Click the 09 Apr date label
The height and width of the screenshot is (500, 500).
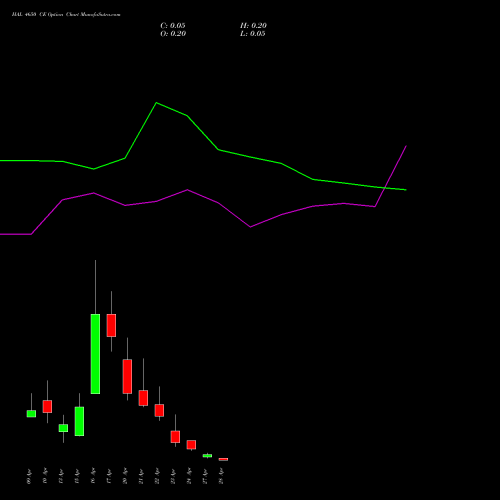[29, 477]
